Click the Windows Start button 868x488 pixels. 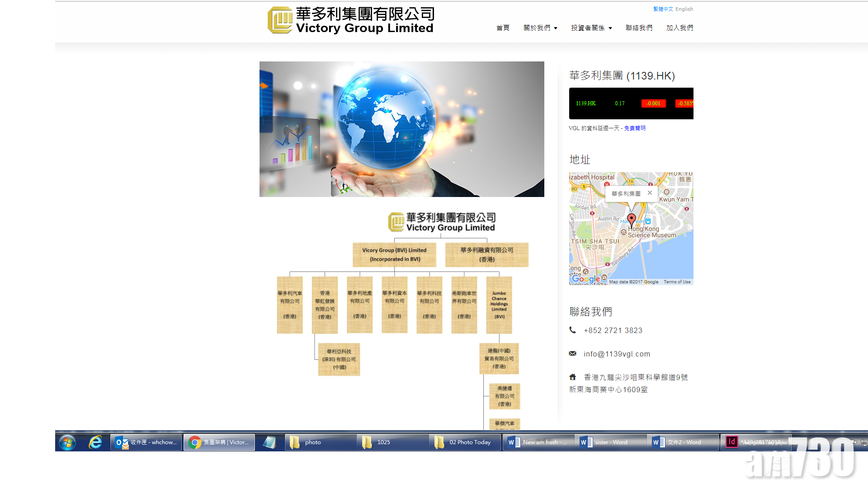click(x=67, y=442)
